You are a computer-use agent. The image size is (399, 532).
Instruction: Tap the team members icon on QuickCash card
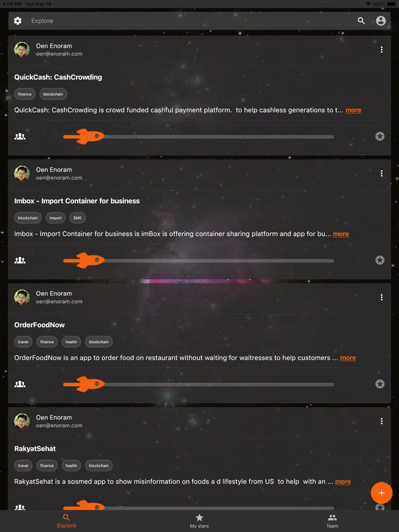click(20, 136)
